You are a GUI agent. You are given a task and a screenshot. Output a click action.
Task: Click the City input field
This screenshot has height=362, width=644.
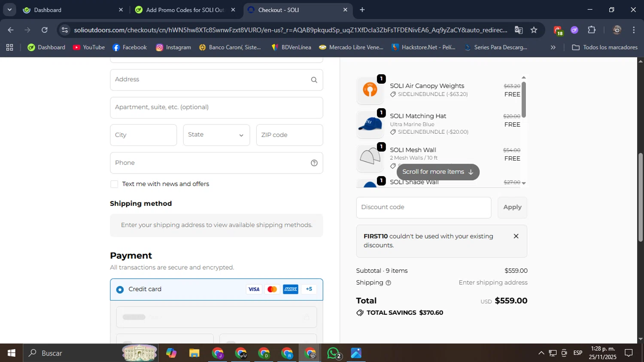point(143,135)
